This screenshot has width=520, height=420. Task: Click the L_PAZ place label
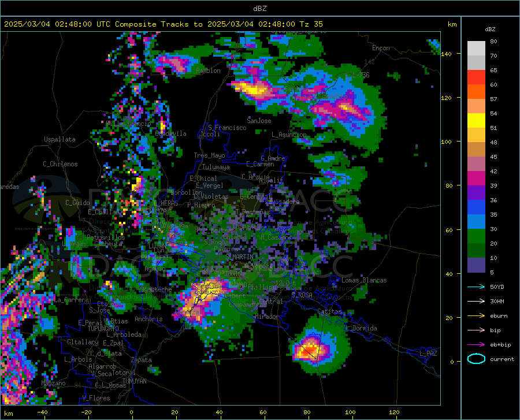click(428, 354)
